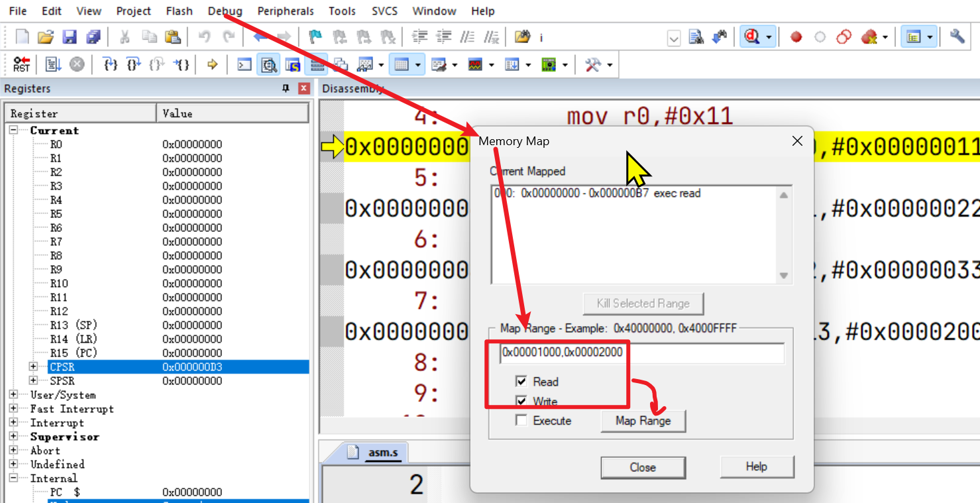Collapse the Current register group
This screenshot has height=503, width=980.
click(x=13, y=130)
